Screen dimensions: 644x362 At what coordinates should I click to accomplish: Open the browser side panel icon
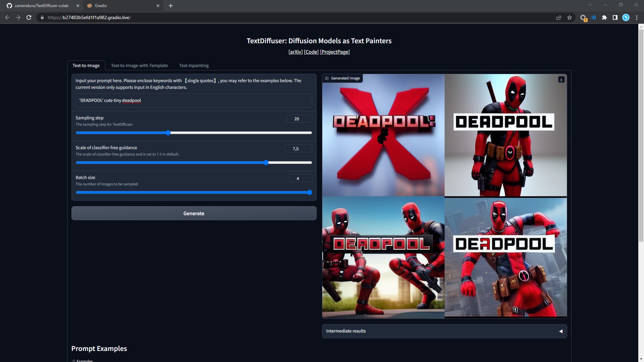click(615, 17)
